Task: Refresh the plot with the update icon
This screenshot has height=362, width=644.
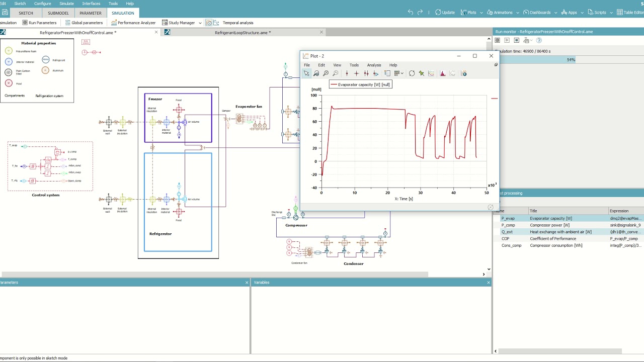Action: coord(412,73)
